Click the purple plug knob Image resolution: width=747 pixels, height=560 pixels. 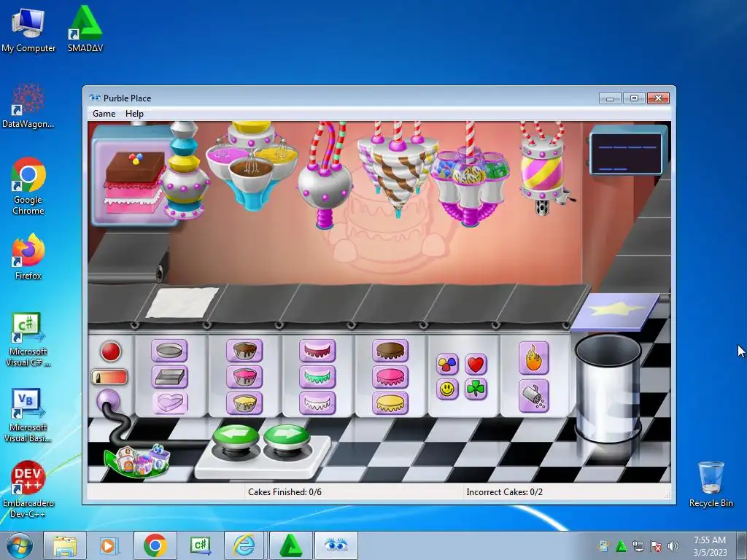coord(108,401)
